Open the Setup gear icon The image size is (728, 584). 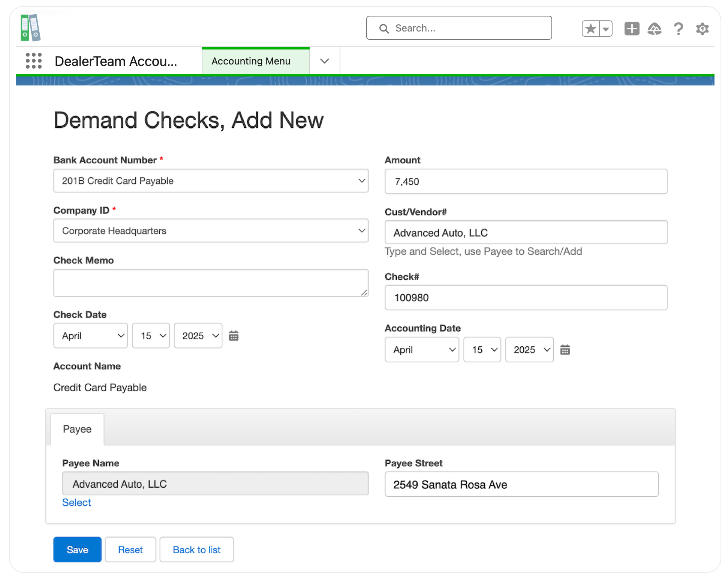pyautogui.click(x=702, y=28)
